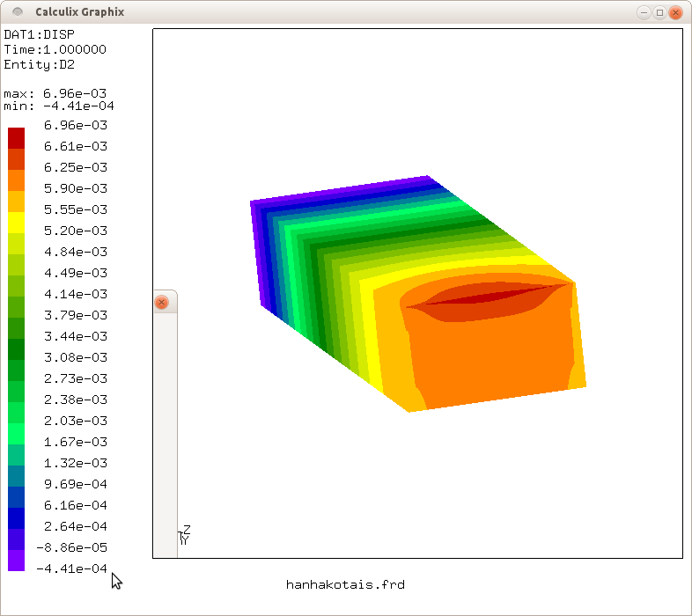Image resolution: width=692 pixels, height=616 pixels.
Task: Click the legend value 5.90e-03
Action: (x=76, y=189)
